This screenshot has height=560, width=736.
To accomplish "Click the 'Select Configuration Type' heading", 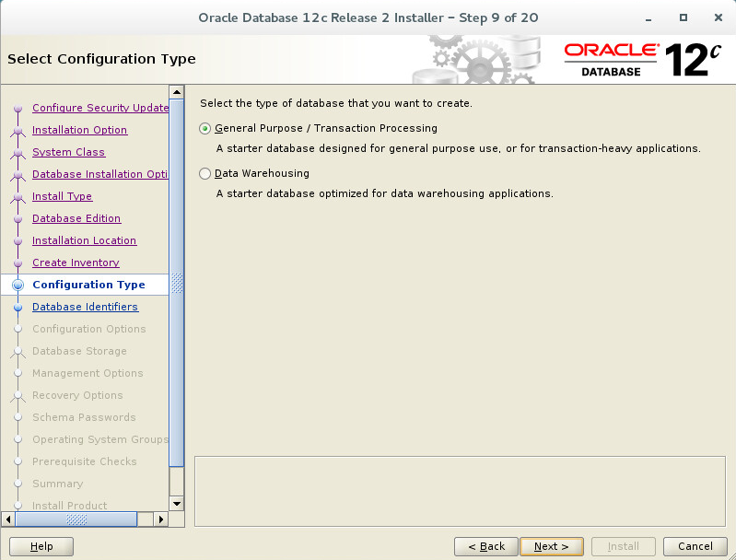I will click(x=101, y=59).
